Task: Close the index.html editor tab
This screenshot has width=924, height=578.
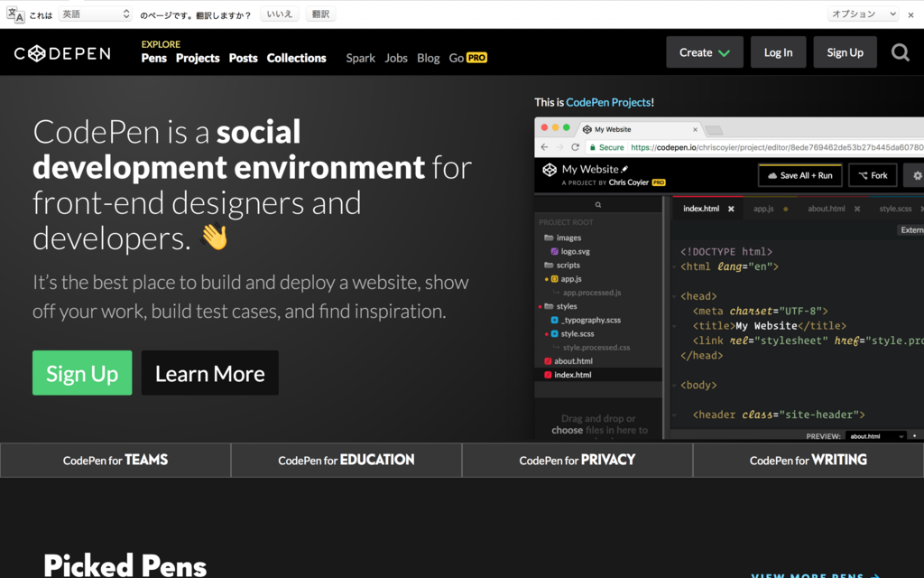Action: pos(731,209)
